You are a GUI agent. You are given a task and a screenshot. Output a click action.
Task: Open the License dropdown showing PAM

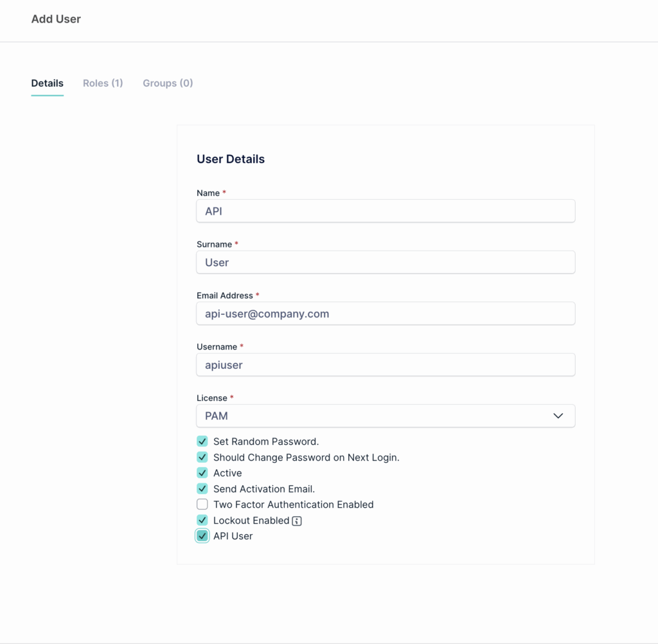click(x=386, y=416)
